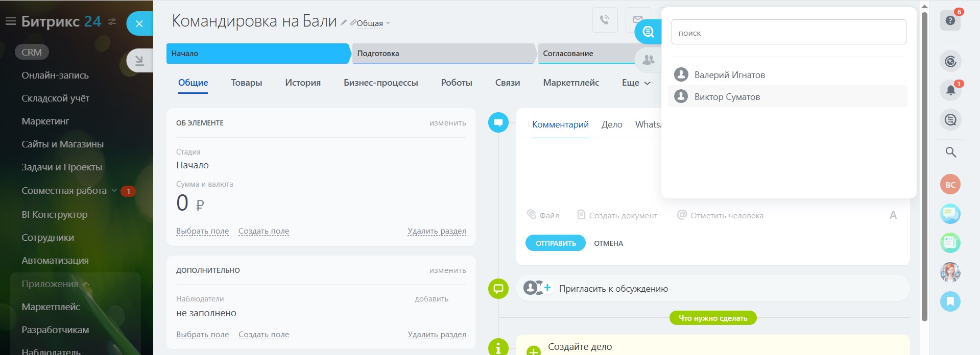
Task: Open the BC user avatar
Action: [x=950, y=185]
